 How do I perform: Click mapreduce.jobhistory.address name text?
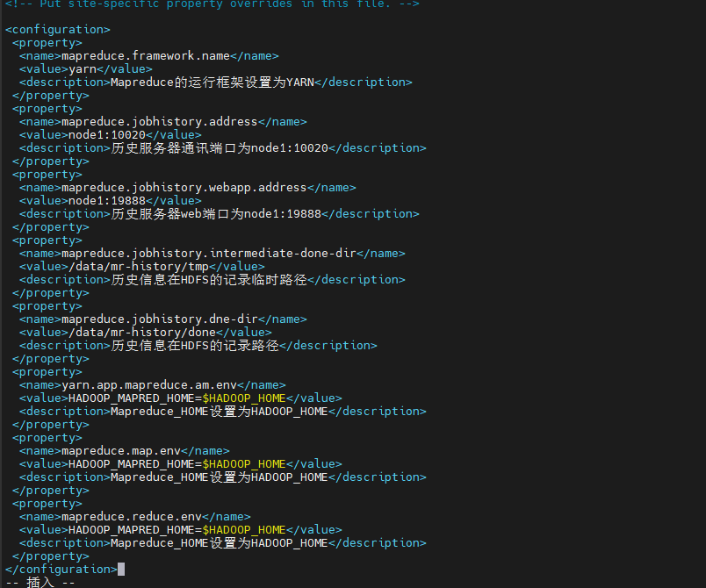point(160,122)
